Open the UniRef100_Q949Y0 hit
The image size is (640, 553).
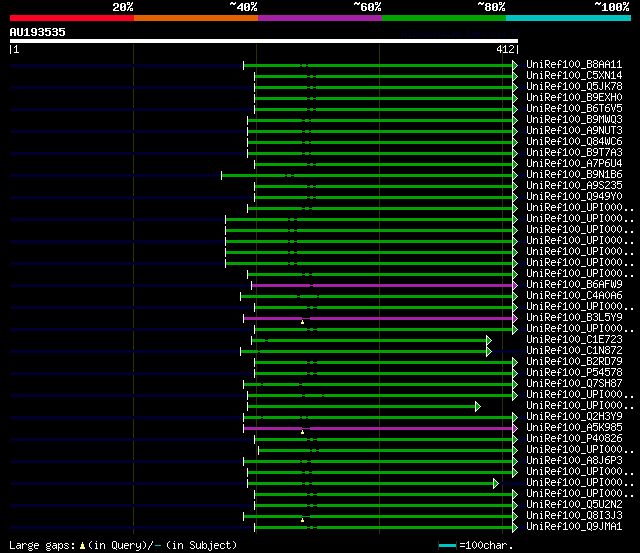[574, 197]
